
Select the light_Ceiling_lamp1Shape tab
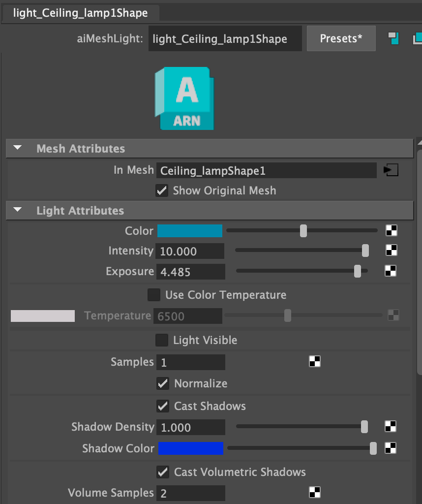(x=80, y=13)
